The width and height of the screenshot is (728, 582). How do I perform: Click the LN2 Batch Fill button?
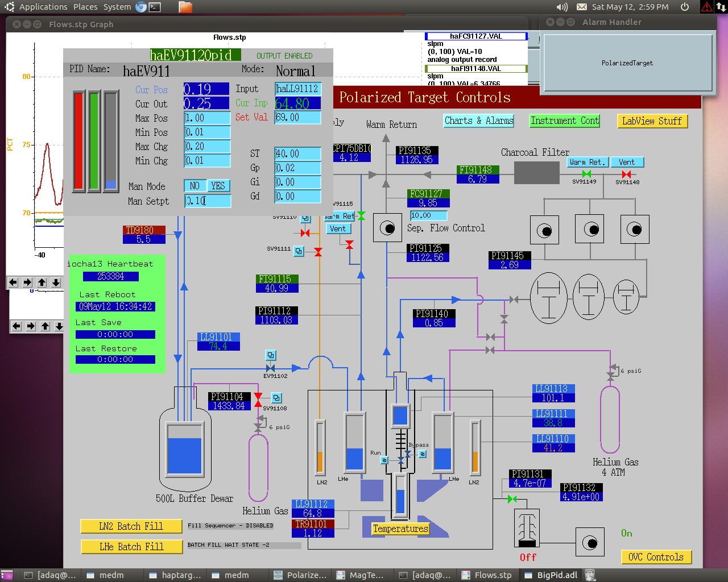click(131, 526)
